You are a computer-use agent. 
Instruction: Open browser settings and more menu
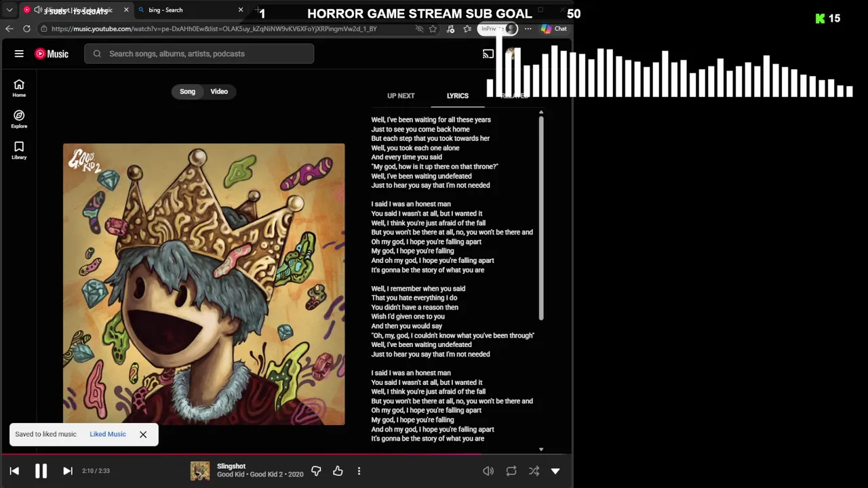click(x=528, y=28)
